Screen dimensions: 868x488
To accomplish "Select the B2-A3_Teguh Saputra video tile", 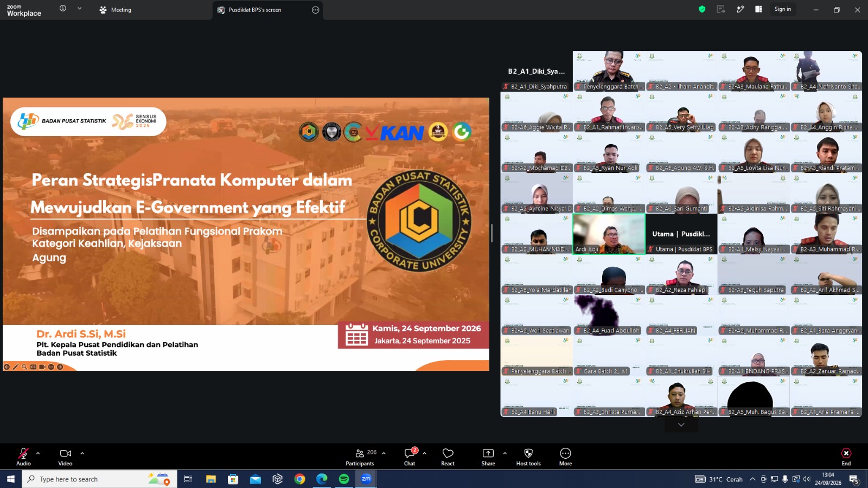I will point(754,274).
